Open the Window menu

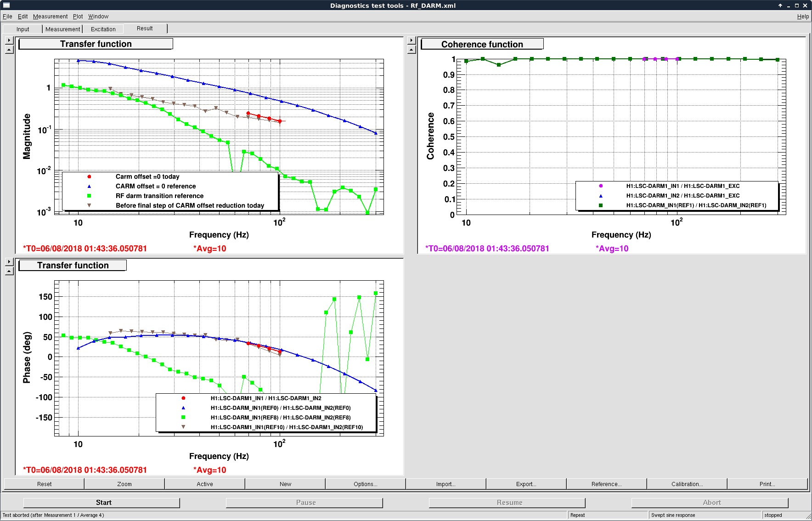point(98,17)
